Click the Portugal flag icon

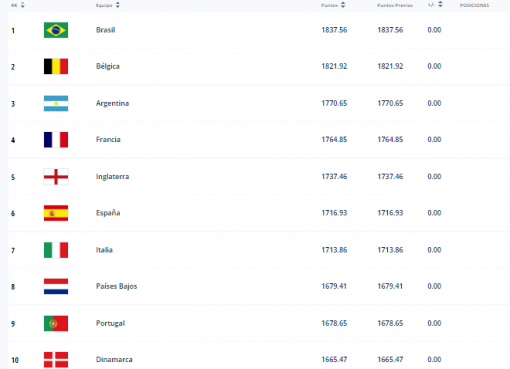(x=56, y=323)
